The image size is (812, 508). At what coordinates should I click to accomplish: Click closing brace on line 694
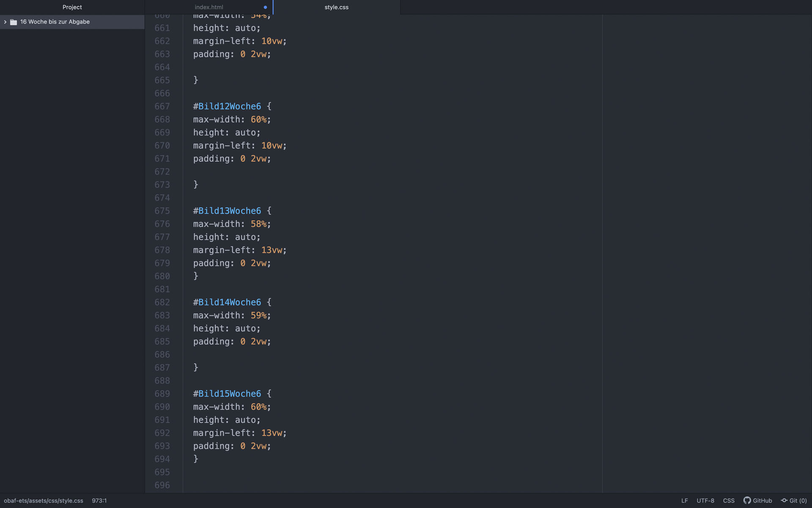coord(196,459)
